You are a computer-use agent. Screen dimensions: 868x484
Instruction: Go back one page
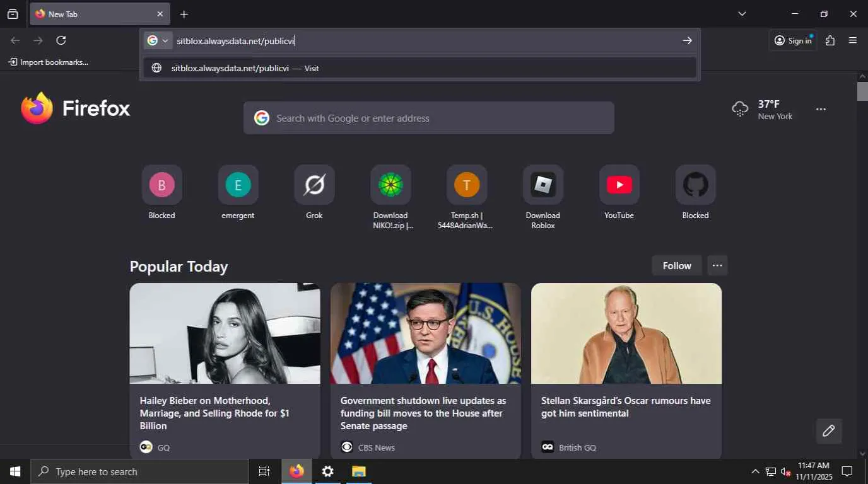(15, 40)
